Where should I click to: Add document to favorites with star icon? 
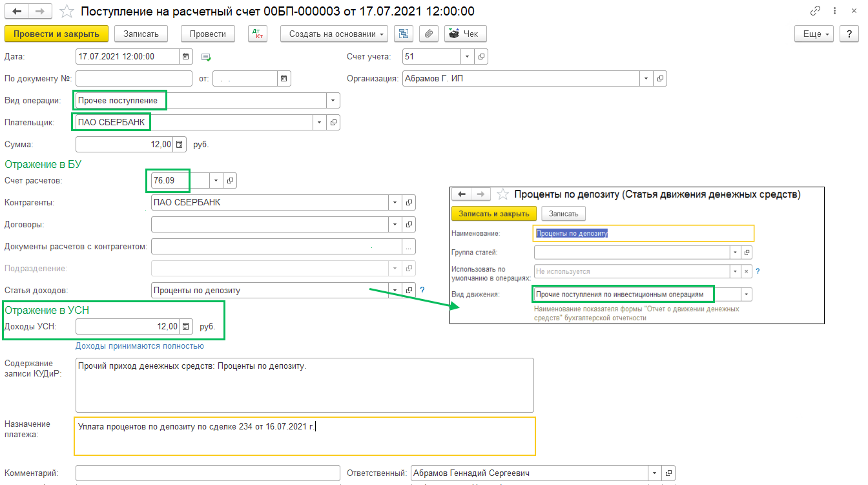[66, 12]
